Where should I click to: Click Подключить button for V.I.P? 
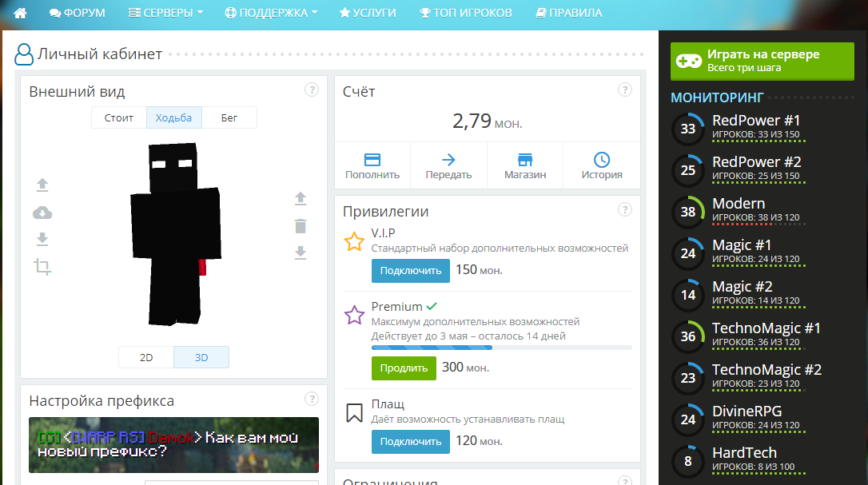(411, 271)
